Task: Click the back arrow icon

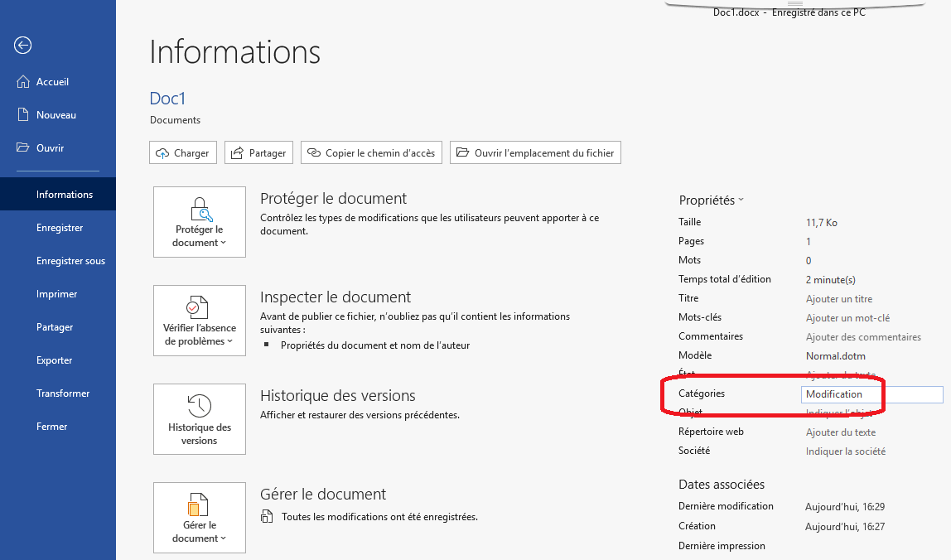Action: [23, 46]
